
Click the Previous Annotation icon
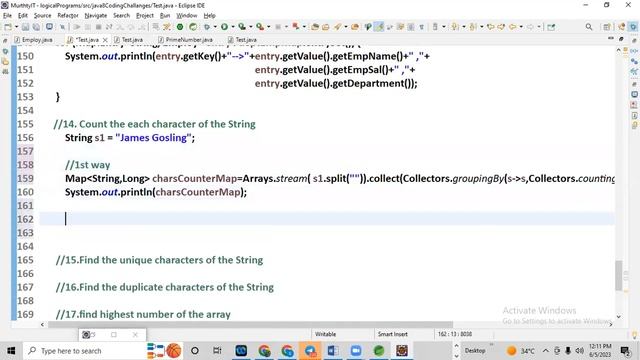(x=473, y=27)
